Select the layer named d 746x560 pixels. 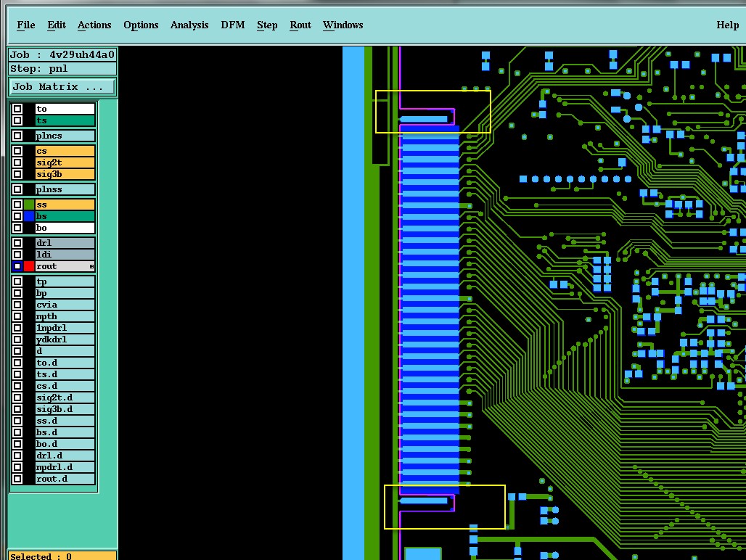click(65, 351)
